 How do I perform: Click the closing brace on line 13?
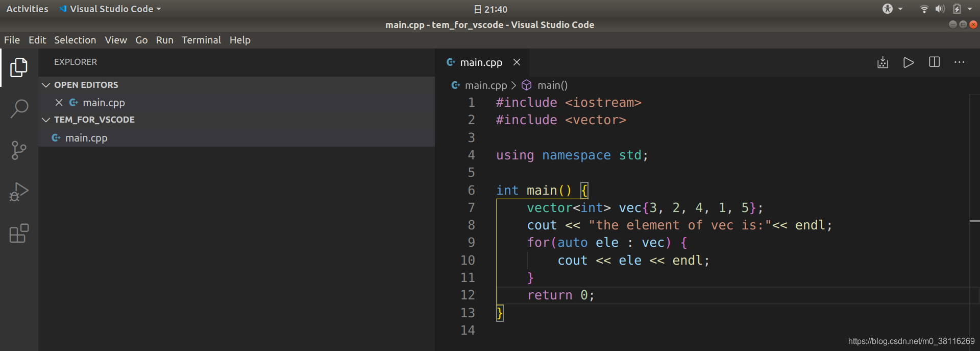(x=500, y=313)
